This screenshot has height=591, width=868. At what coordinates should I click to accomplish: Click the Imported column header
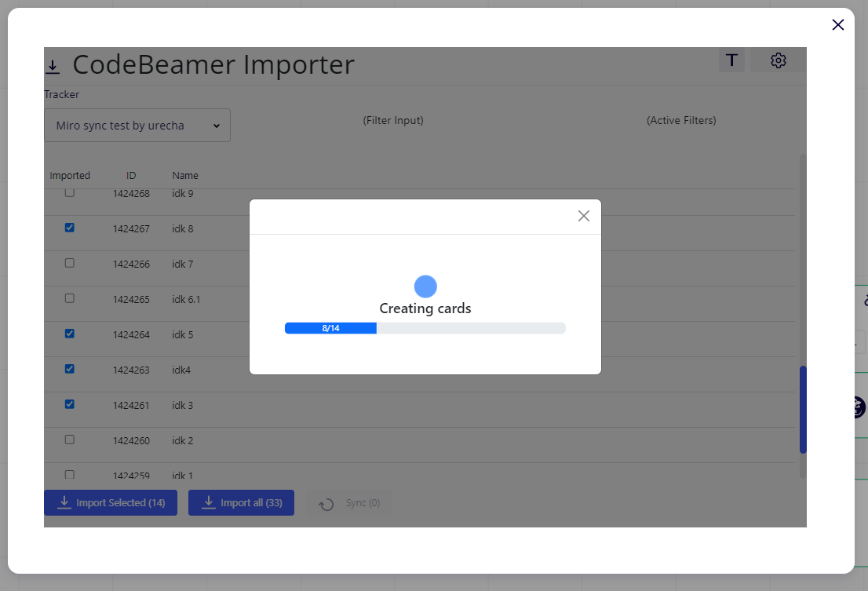(70, 176)
